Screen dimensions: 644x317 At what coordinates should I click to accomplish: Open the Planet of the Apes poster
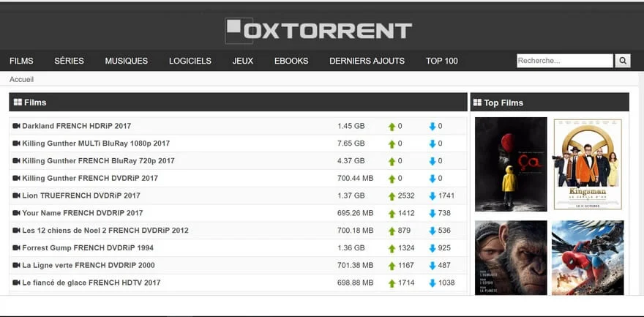(511, 258)
